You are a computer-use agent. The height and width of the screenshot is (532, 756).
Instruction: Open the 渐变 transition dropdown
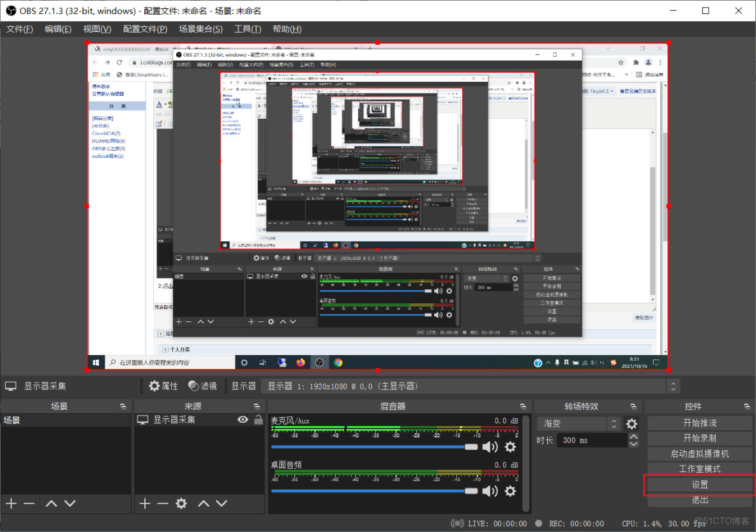pos(578,423)
